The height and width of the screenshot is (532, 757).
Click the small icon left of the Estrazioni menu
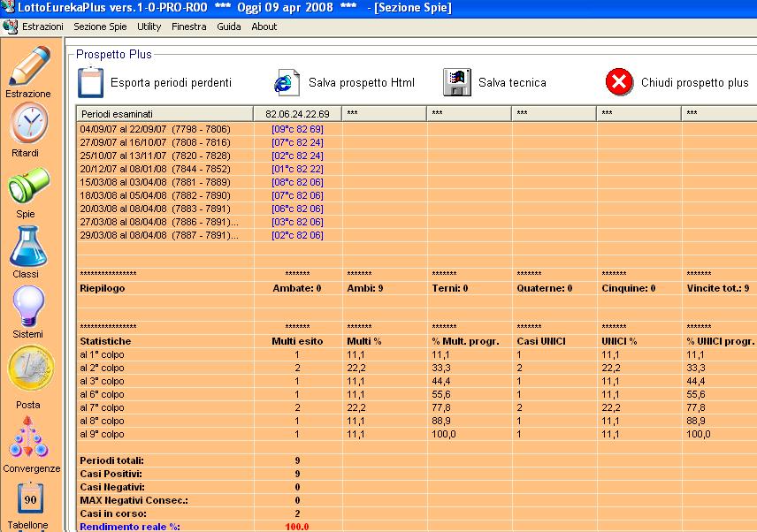pos(10,27)
